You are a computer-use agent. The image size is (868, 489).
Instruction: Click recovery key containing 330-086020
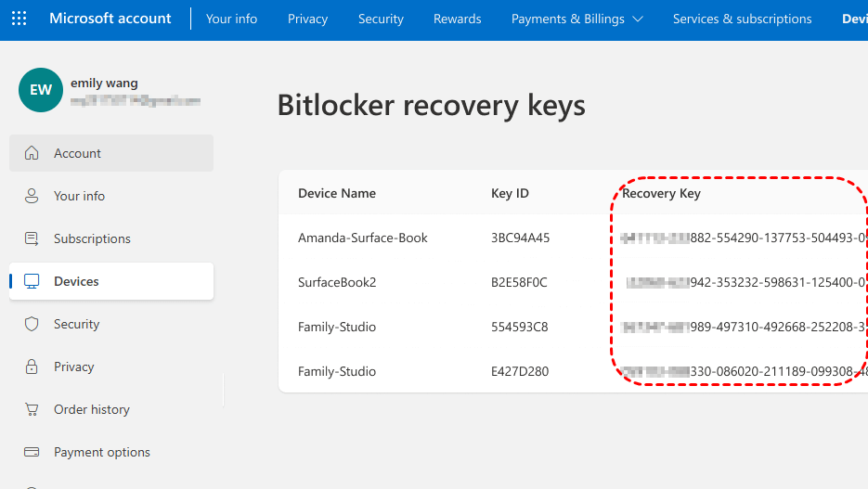point(744,371)
